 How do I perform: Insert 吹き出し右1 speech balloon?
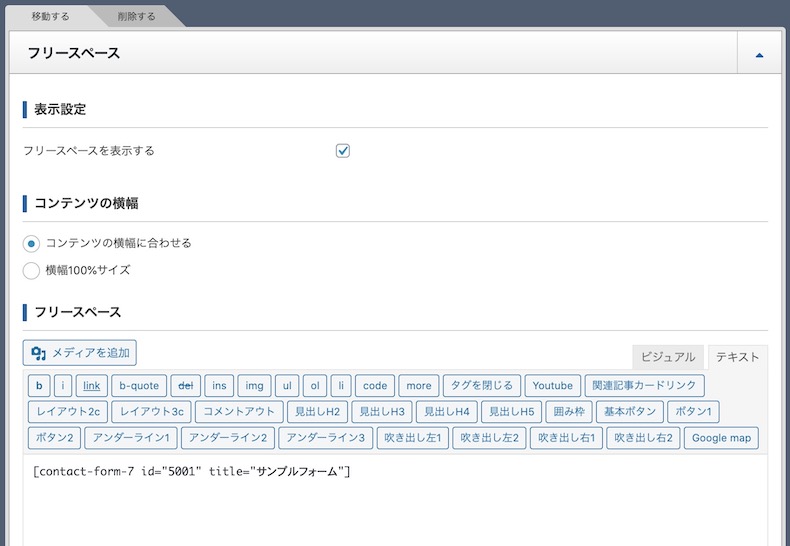pos(566,438)
